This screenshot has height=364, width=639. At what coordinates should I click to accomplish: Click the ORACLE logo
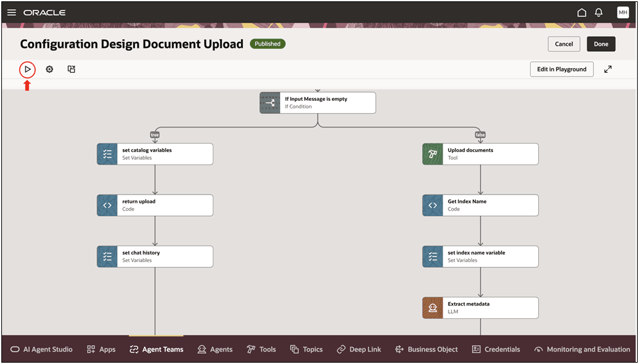(45, 12)
